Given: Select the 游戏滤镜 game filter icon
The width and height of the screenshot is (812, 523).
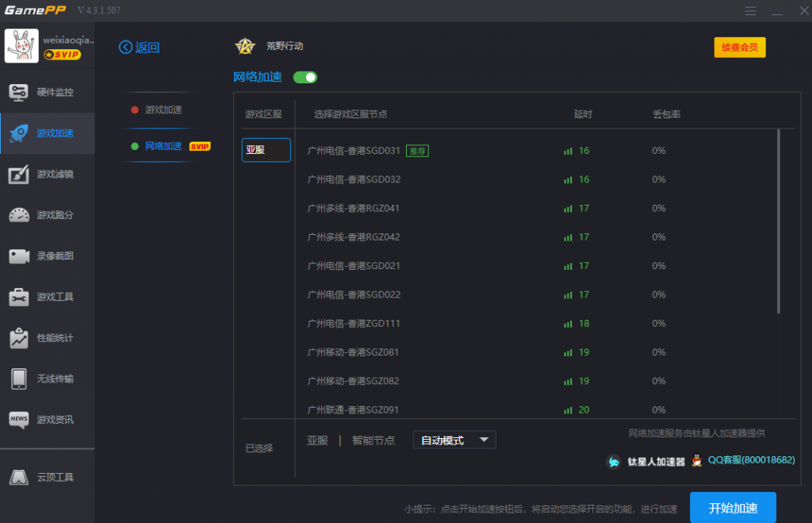Looking at the screenshot, I should 19,174.
